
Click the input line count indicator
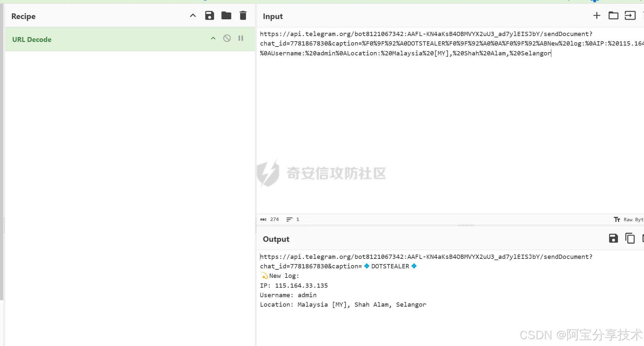click(x=293, y=220)
